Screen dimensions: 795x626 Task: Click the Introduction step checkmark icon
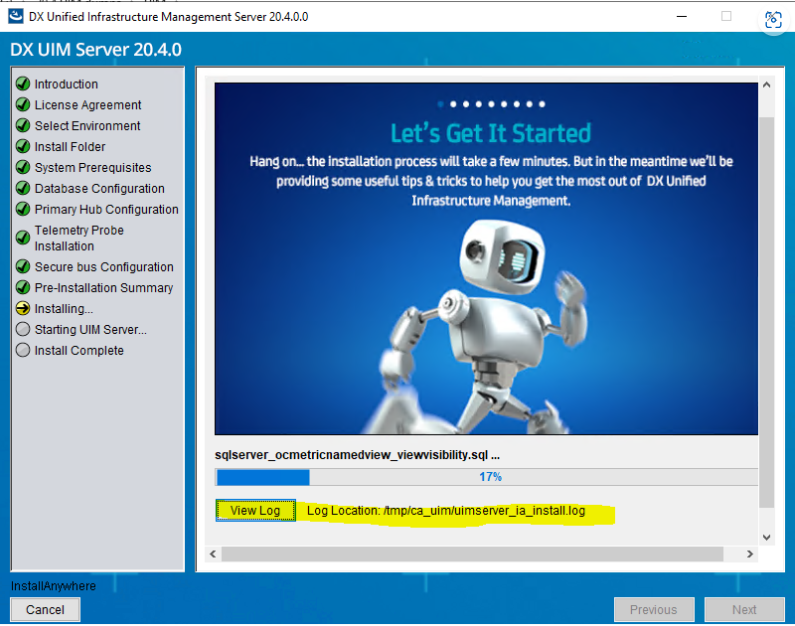tap(23, 84)
